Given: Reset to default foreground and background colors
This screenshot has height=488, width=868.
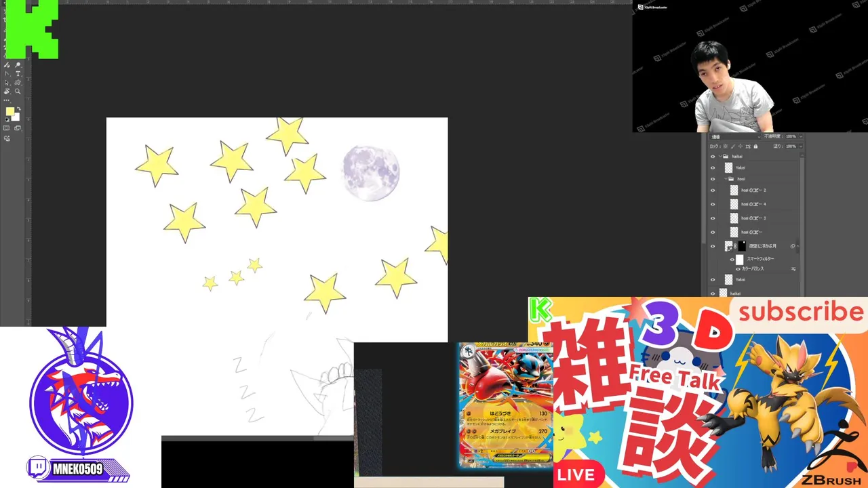Looking at the screenshot, I should (7, 119).
